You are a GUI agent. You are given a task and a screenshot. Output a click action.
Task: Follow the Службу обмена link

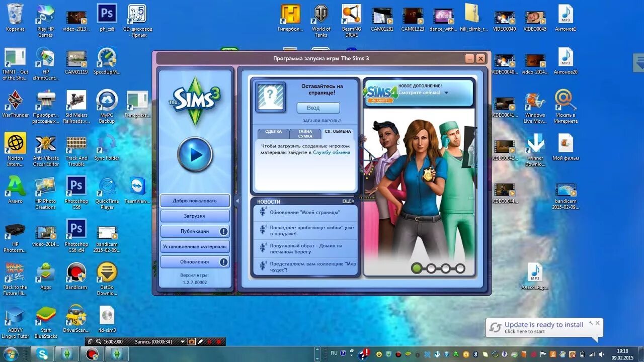point(332,152)
